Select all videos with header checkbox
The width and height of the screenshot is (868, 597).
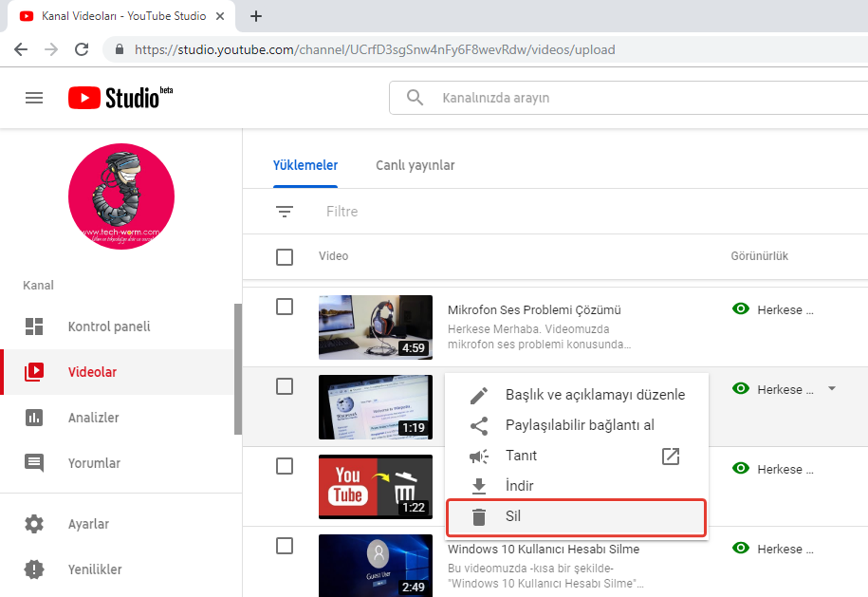tap(285, 256)
